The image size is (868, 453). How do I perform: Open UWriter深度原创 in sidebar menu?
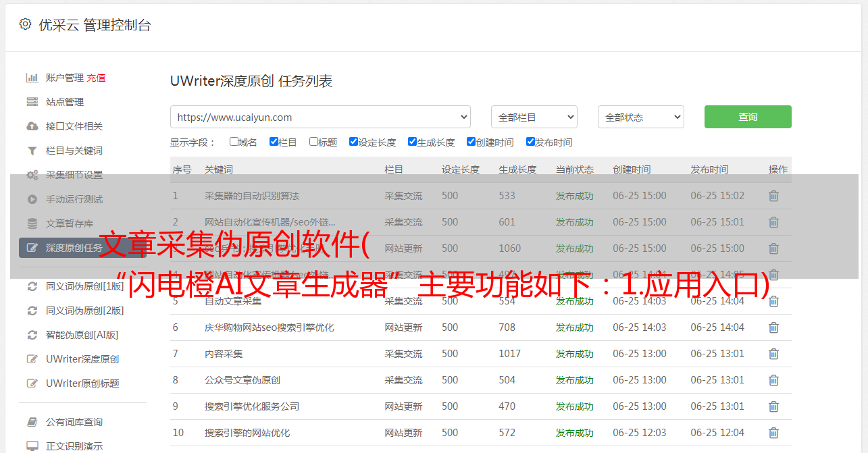coord(82,359)
